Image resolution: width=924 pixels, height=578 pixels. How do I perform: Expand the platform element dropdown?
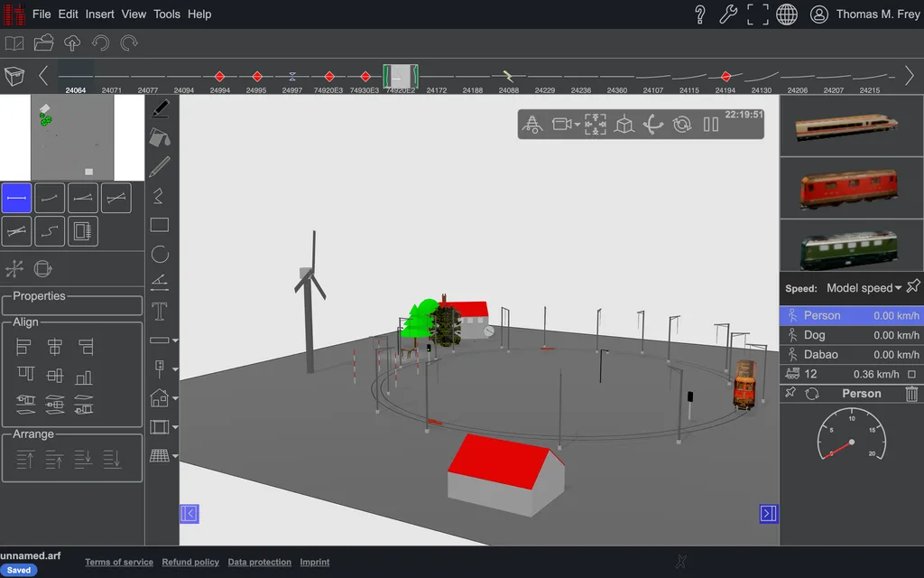(x=175, y=340)
